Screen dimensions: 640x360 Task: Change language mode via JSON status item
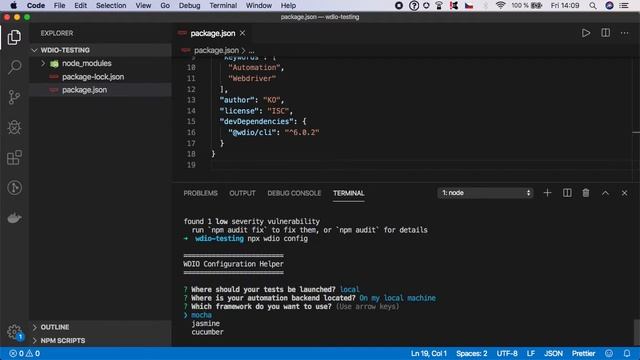click(553, 353)
